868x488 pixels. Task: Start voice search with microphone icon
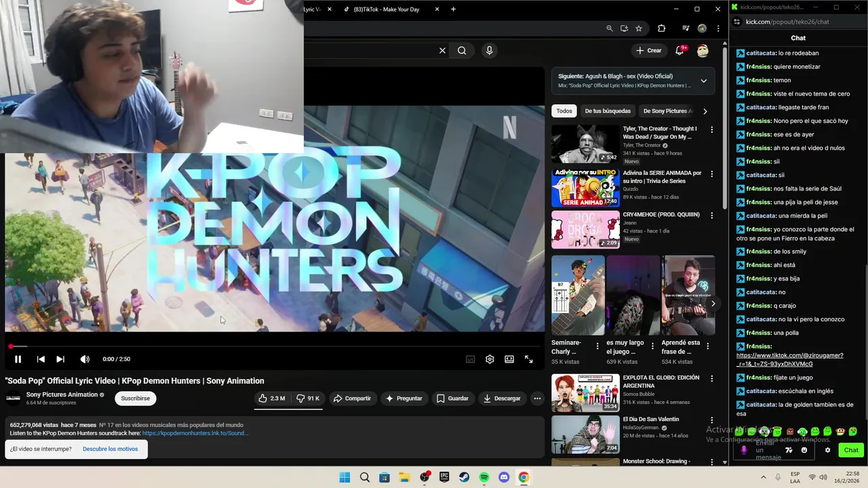[x=489, y=50]
